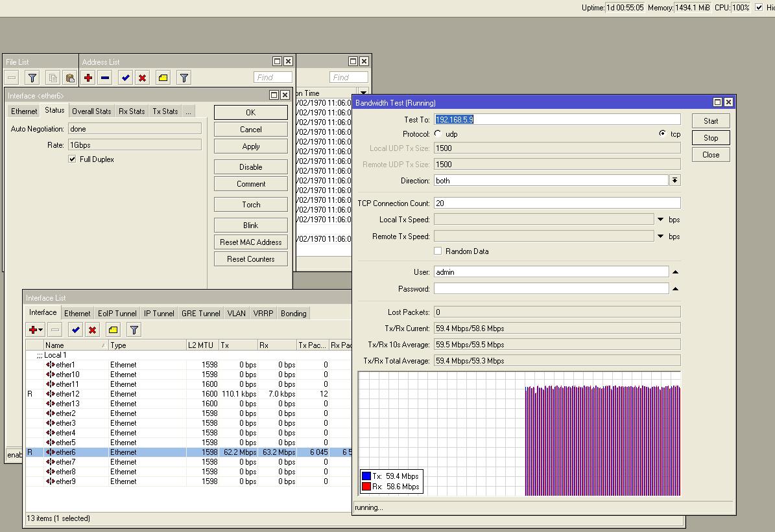The image size is (775, 532).
Task: Open the Rx Stats tab
Action: (132, 111)
